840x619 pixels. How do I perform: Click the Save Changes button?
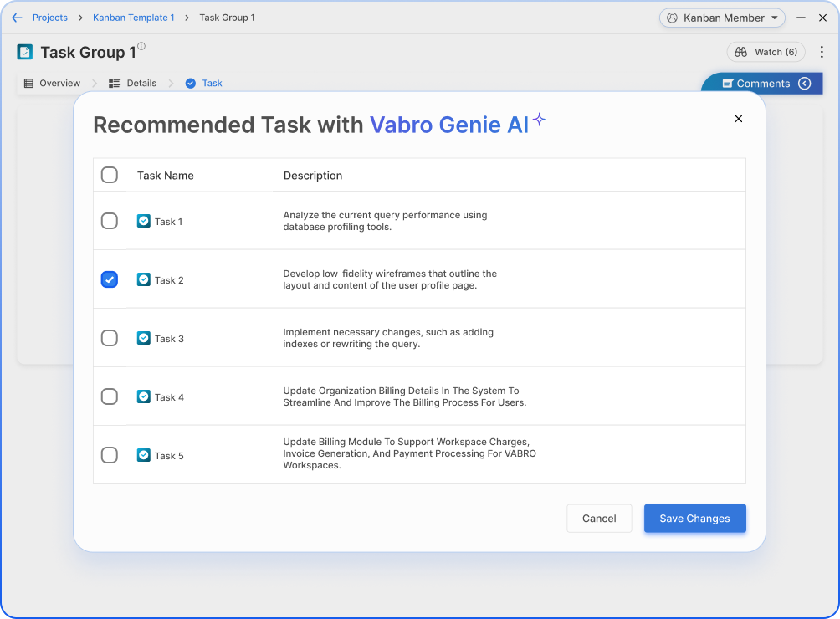tap(694, 519)
